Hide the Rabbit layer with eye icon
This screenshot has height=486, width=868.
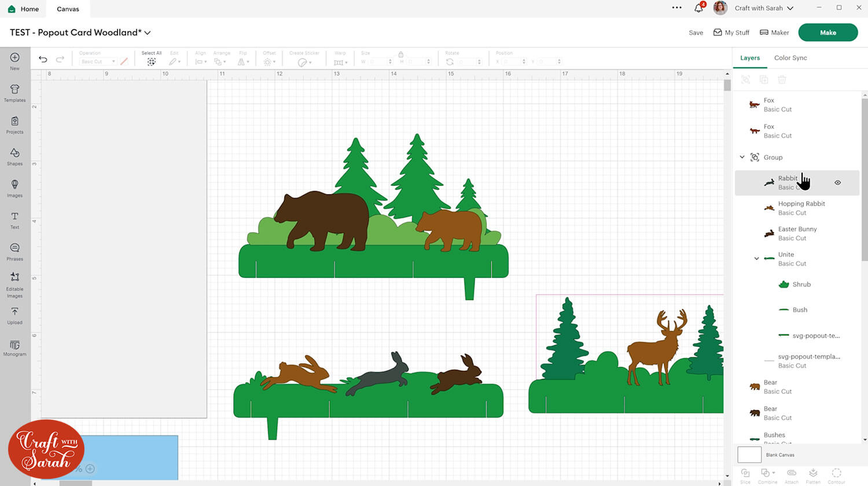(x=837, y=182)
